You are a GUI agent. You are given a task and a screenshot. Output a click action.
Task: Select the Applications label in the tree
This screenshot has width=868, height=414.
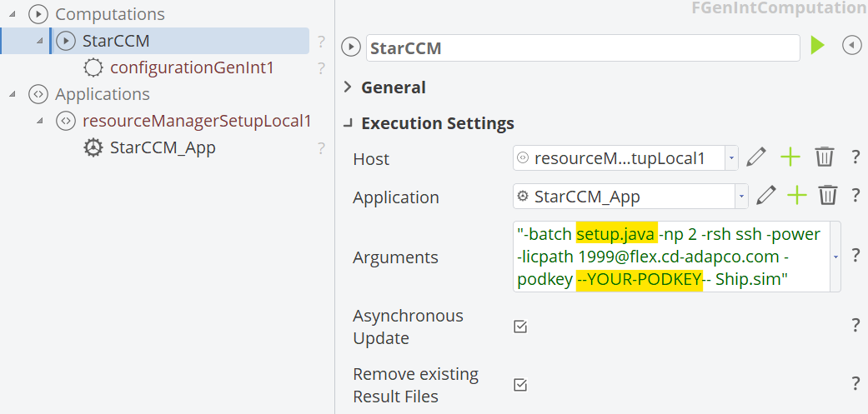[x=103, y=94]
